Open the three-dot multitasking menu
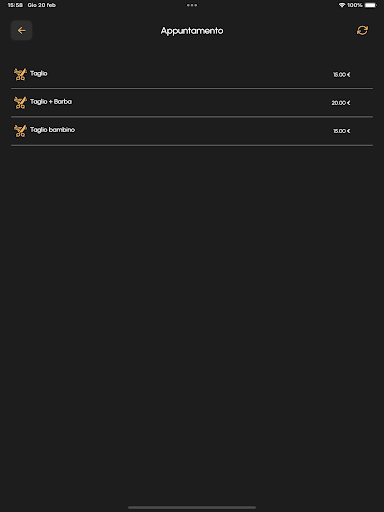The height and width of the screenshot is (512, 384). [192, 5]
